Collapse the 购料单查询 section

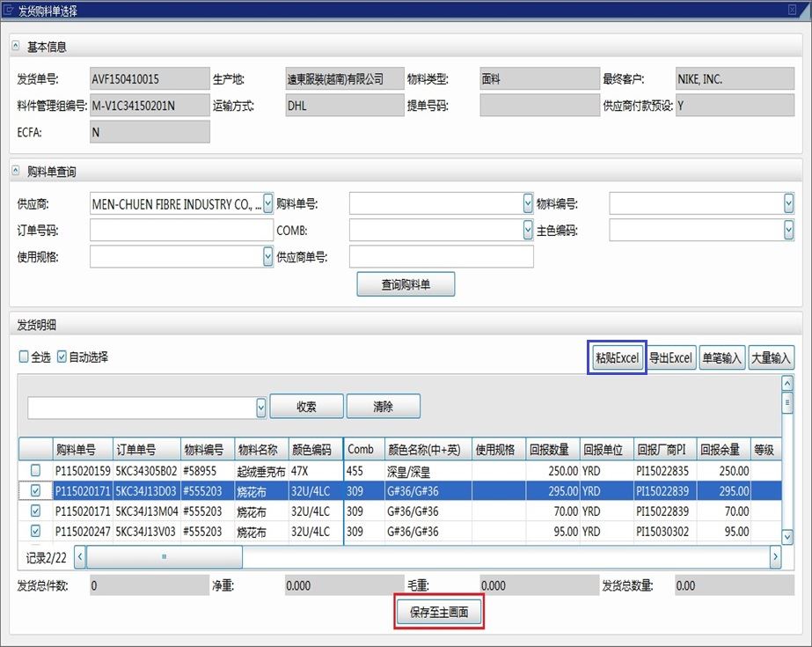click(16, 172)
